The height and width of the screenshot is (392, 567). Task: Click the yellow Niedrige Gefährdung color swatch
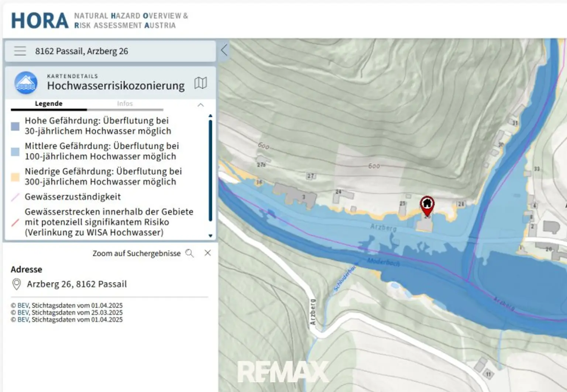coord(15,177)
